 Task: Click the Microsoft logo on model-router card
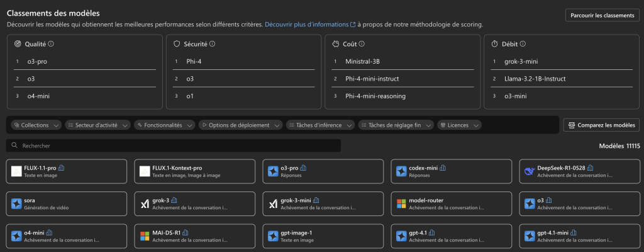click(401, 204)
